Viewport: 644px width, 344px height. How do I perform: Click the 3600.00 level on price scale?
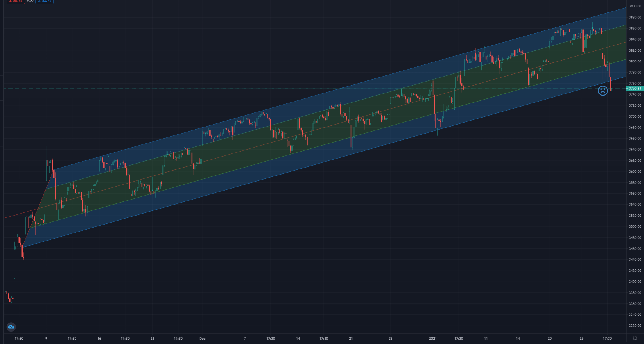tap(635, 171)
